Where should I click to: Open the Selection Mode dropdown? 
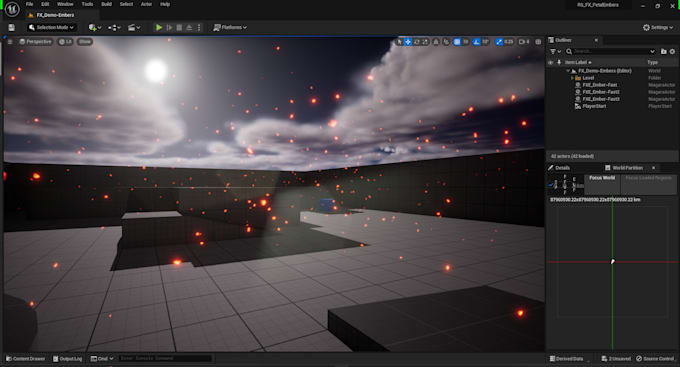tap(51, 27)
